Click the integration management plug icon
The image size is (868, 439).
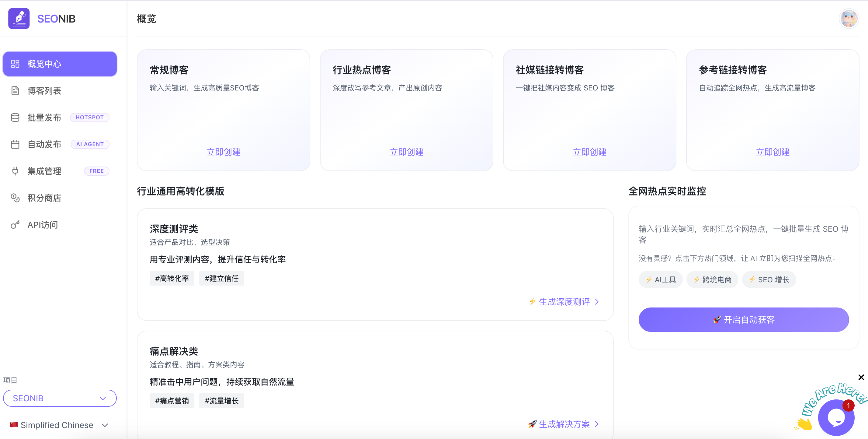pyautogui.click(x=15, y=171)
